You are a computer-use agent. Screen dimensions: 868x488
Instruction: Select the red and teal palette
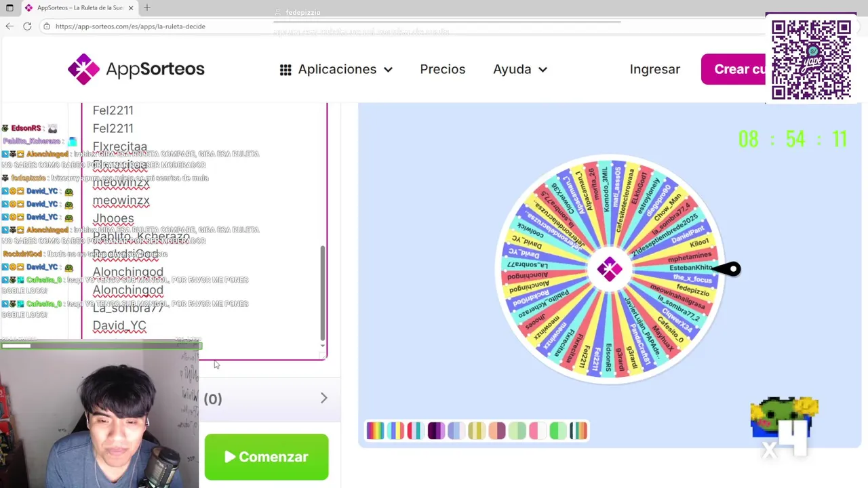[x=416, y=430]
